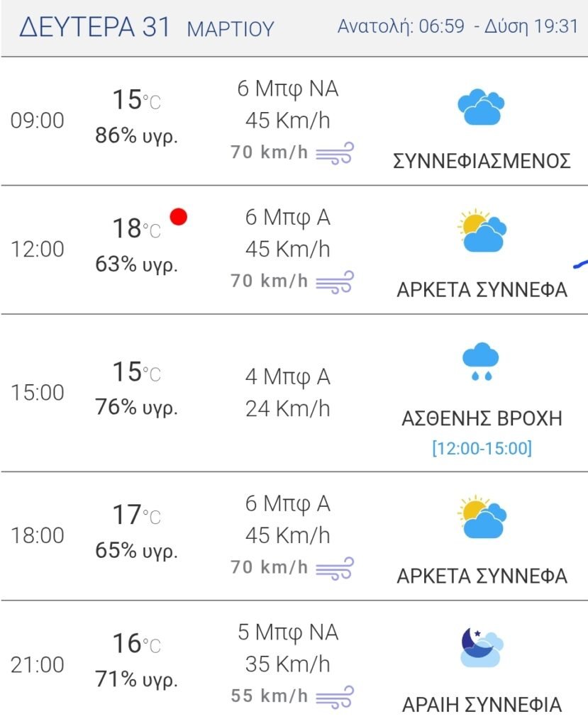588x726 pixels.
Task: Click the light rain cloud icon at 15:00
Action: 481,362
